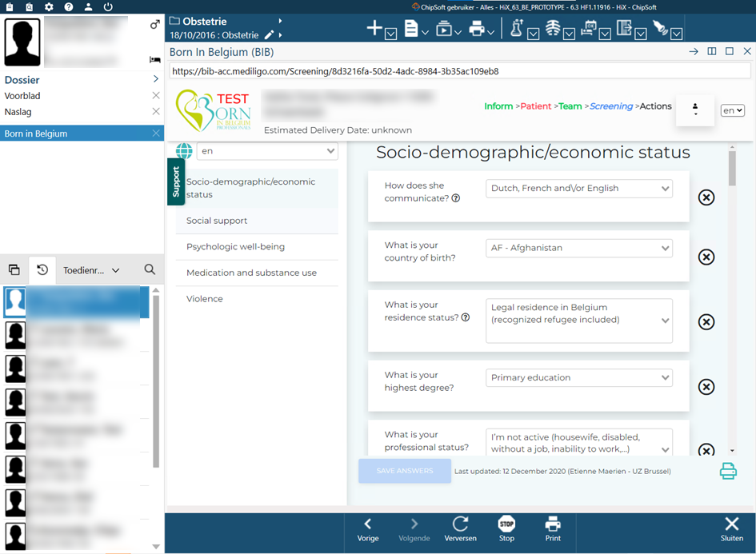Open the settings gear icon

click(x=49, y=6)
